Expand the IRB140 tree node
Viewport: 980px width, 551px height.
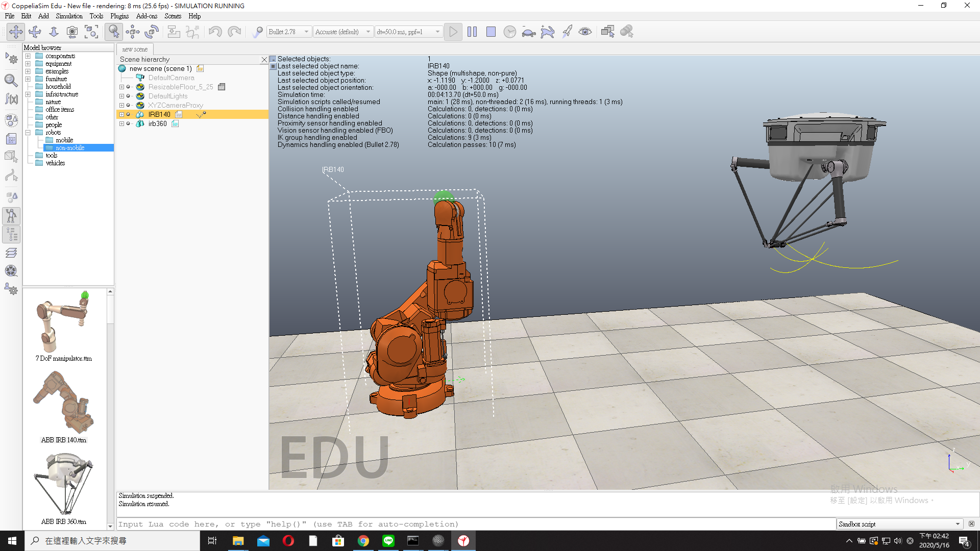(x=121, y=115)
